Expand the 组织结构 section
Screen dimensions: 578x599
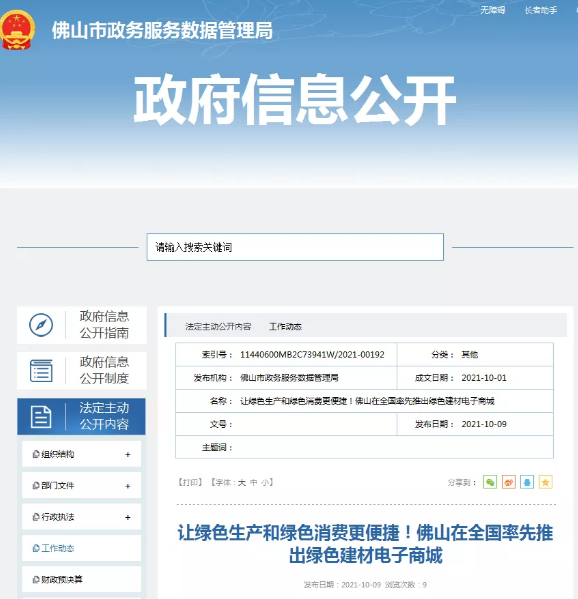(128, 454)
